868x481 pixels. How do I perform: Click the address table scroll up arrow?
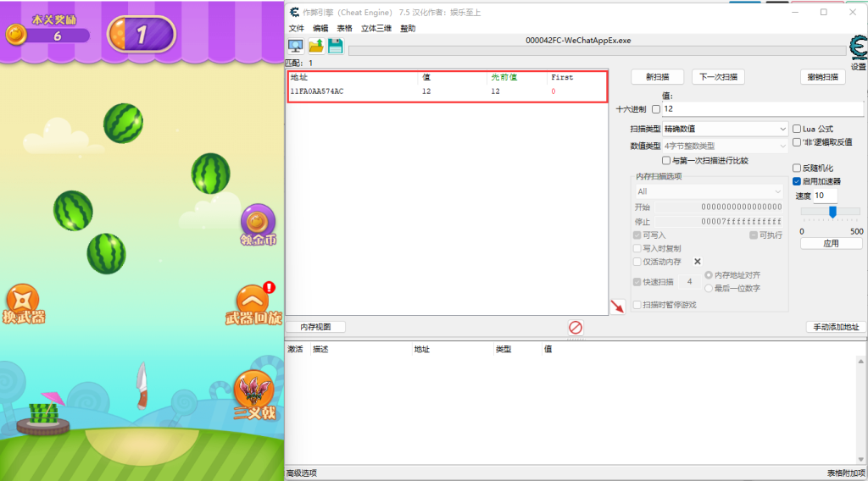click(x=861, y=362)
